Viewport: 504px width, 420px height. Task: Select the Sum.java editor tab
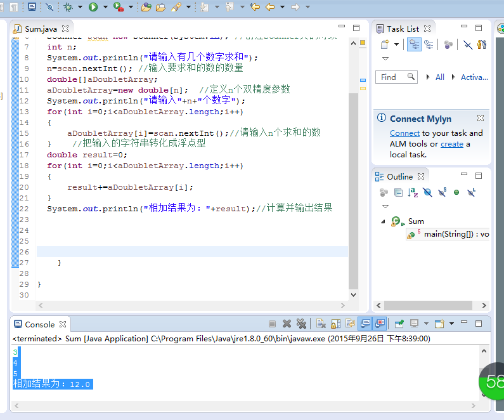[x=41, y=29]
